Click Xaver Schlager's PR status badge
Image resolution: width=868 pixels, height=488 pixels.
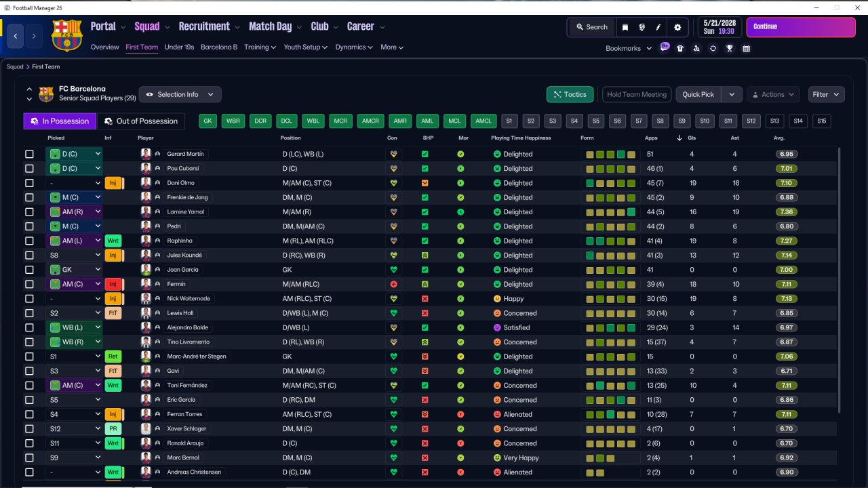coord(113,429)
